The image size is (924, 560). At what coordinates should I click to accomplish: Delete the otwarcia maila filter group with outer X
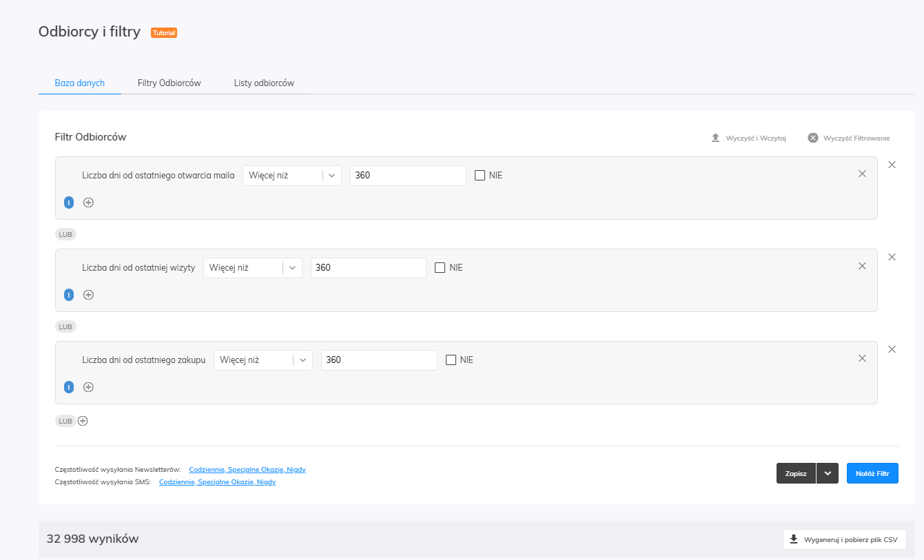pyautogui.click(x=892, y=165)
